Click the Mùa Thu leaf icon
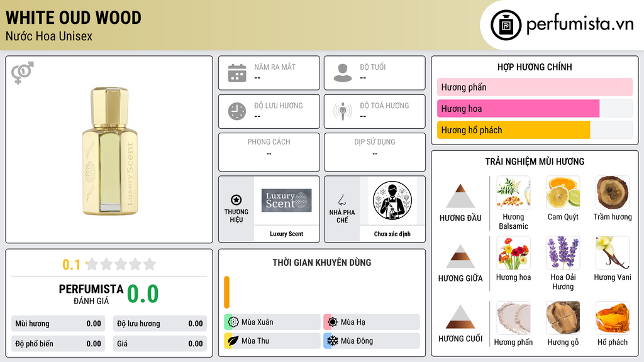 point(233,341)
